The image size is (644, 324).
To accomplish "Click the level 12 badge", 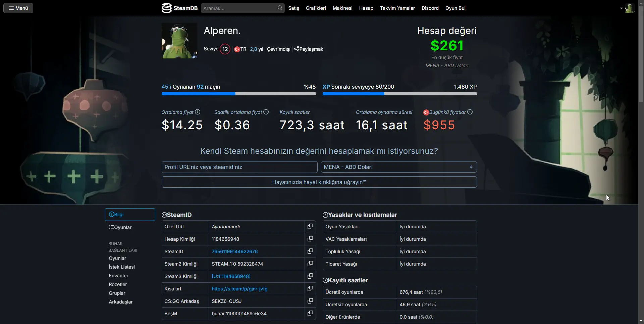I will [x=225, y=49].
